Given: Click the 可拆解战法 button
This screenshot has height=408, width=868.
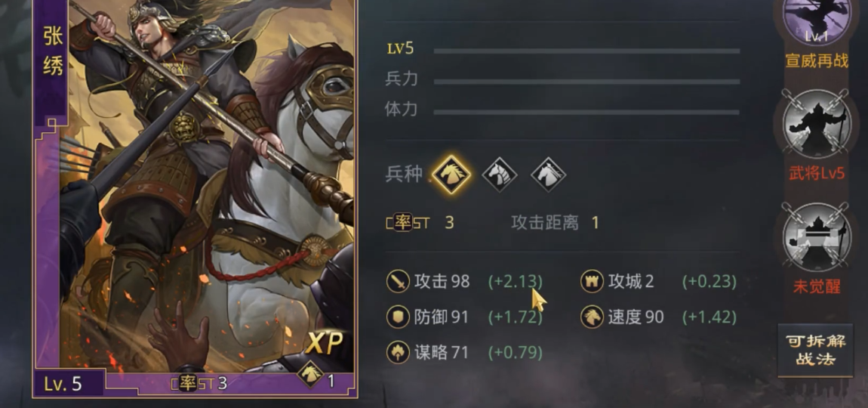Looking at the screenshot, I should pos(815,351).
